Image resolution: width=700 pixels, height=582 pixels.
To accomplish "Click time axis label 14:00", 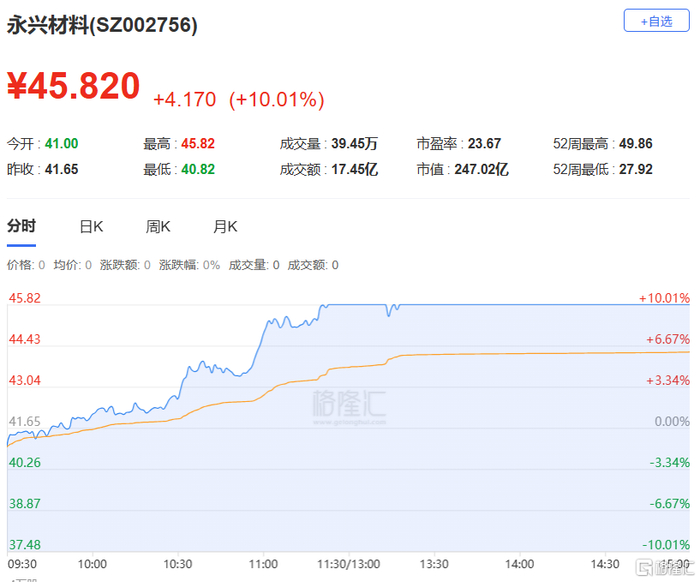I will click(519, 564).
